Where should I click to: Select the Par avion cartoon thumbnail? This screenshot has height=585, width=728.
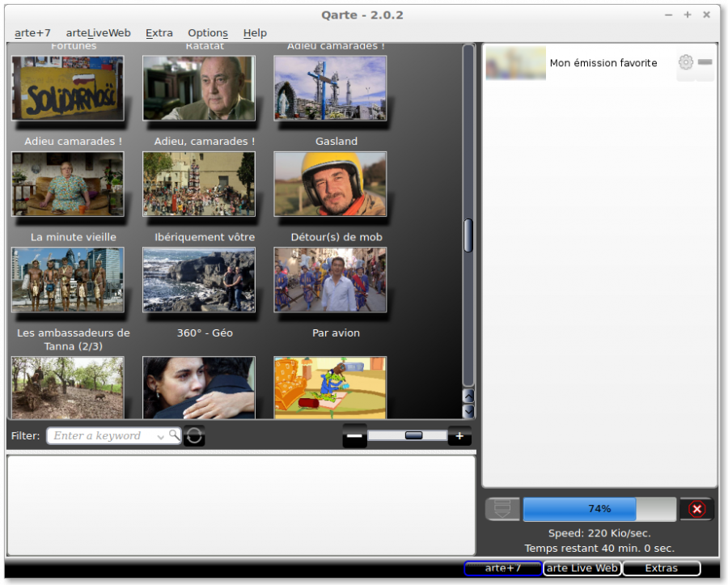[x=330, y=388]
